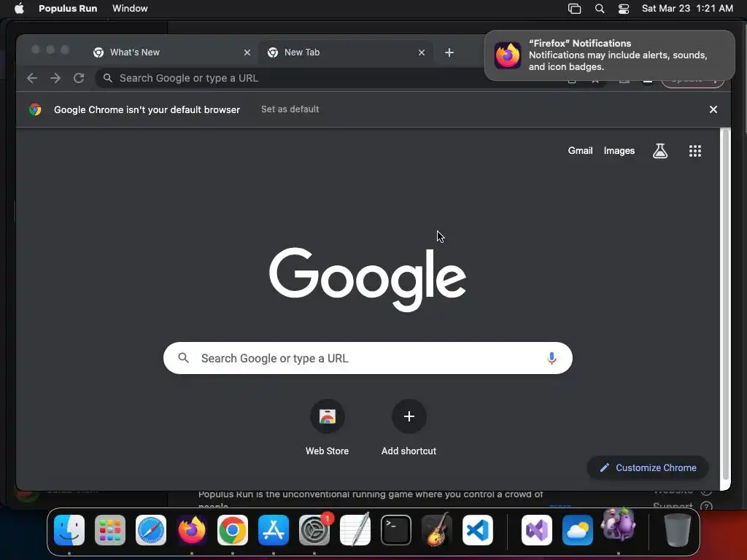Viewport: 747px width, 560px height.
Task: Click Google Chrome in the Dock
Action: (233, 530)
